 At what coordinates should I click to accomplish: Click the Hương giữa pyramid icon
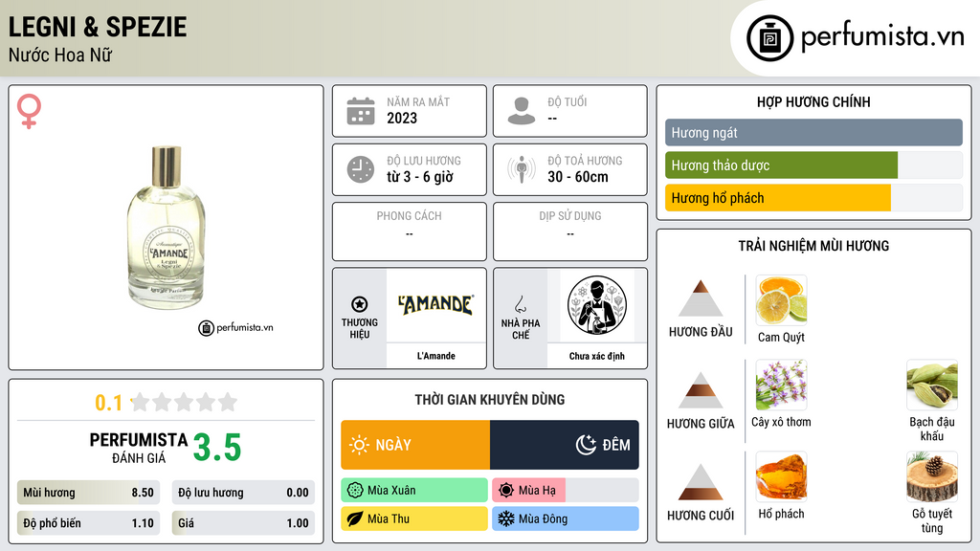701,390
